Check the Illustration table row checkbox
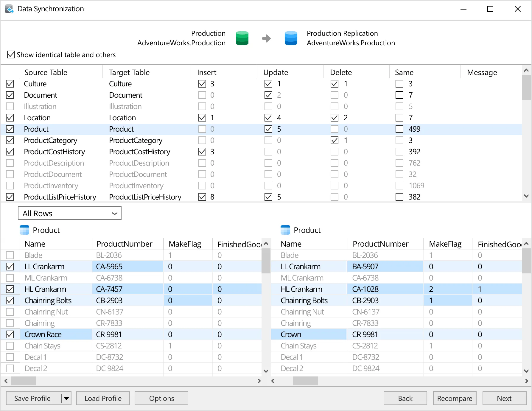The width and height of the screenshot is (532, 411). 10,106
